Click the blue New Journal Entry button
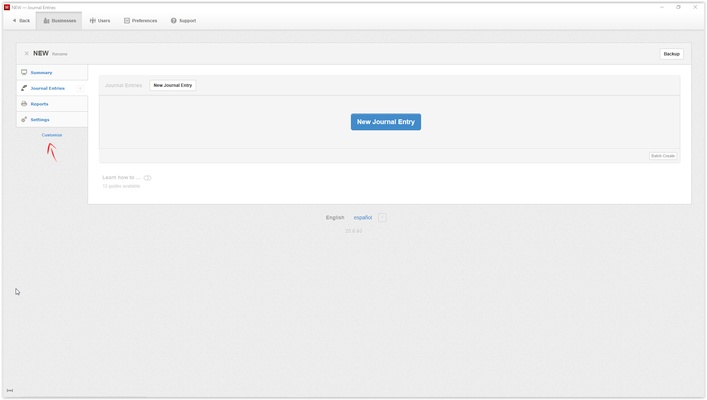The height and width of the screenshot is (400, 707). click(386, 122)
